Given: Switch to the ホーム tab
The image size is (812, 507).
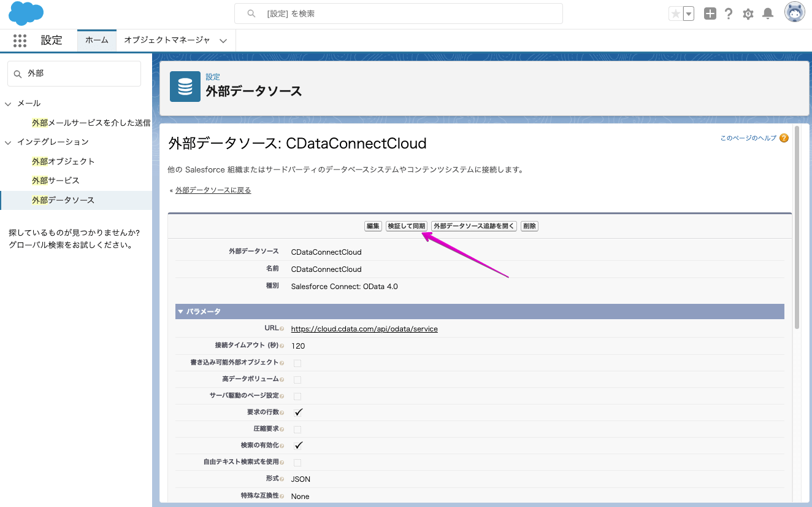Looking at the screenshot, I should pos(97,40).
